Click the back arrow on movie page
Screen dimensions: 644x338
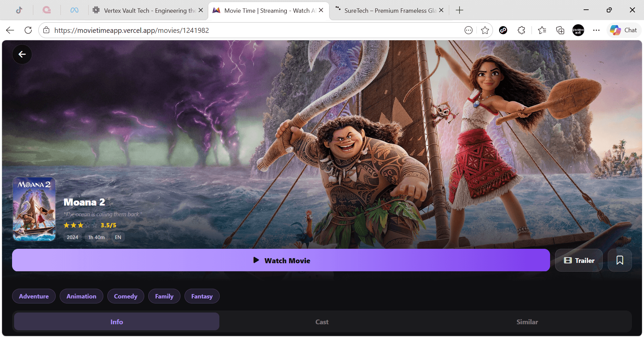(22, 54)
